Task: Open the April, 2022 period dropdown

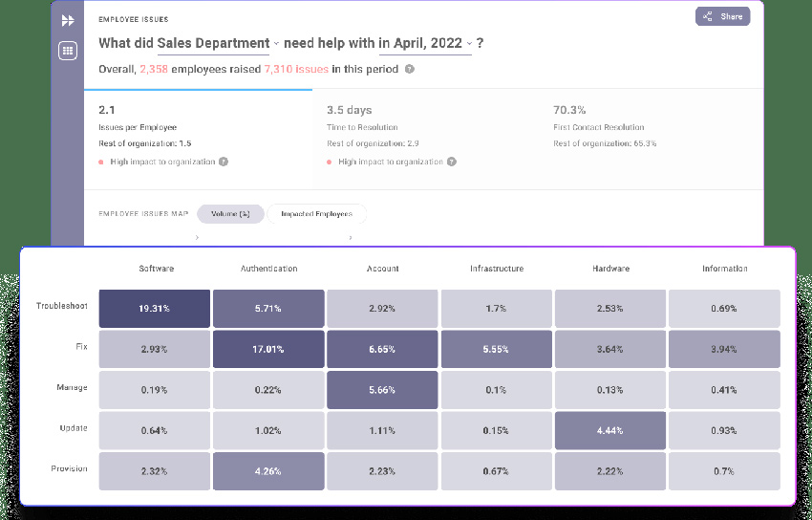Action: point(426,44)
